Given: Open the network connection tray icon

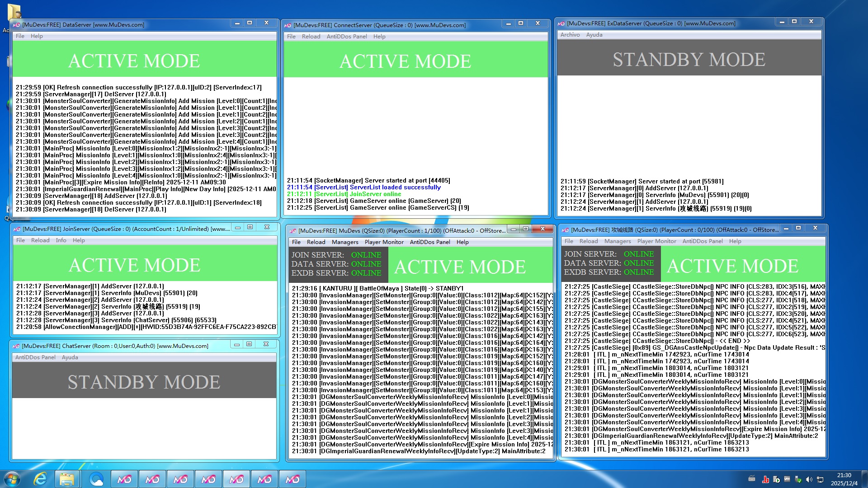Looking at the screenshot, I should (820, 479).
